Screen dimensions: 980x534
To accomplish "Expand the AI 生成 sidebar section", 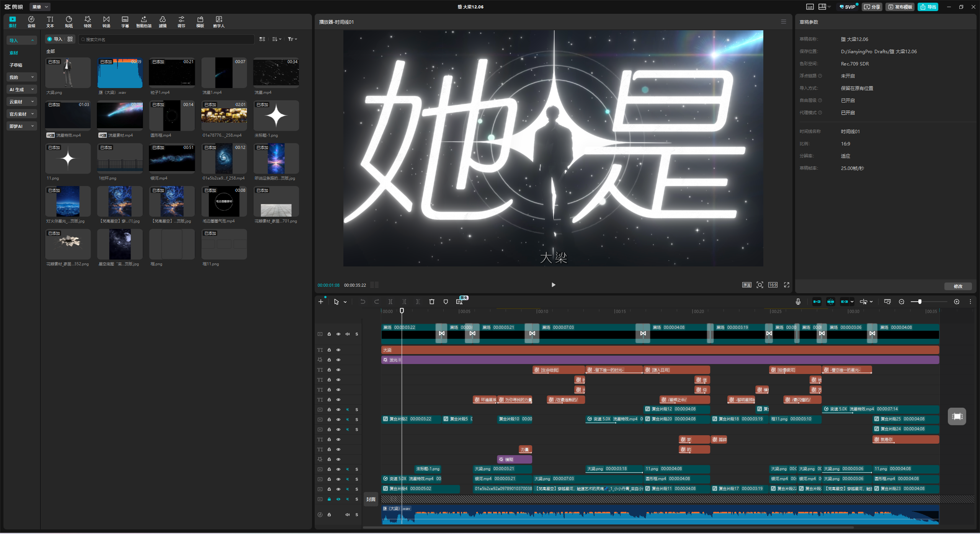I will [21, 90].
